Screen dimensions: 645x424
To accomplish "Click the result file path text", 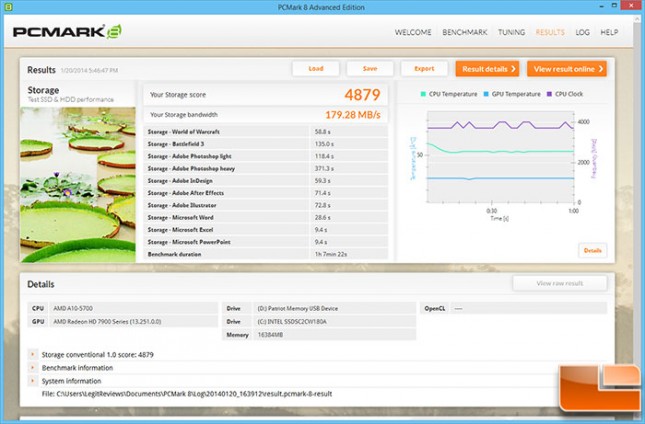I will pyautogui.click(x=187, y=394).
